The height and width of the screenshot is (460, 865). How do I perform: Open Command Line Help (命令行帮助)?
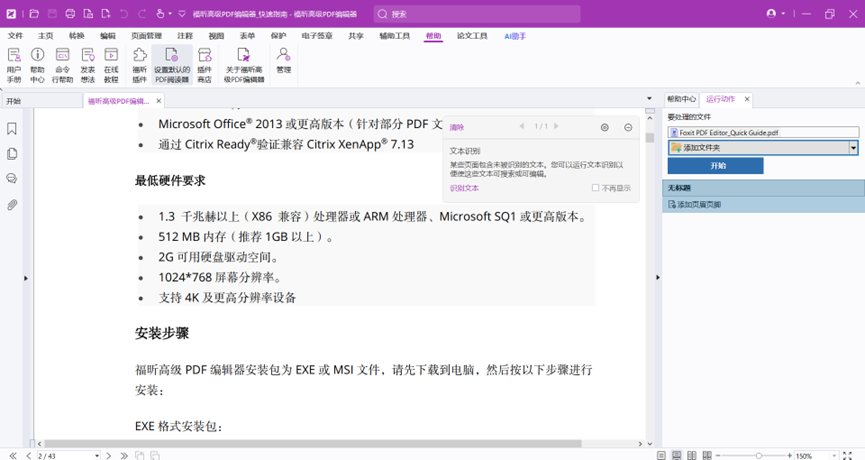(62, 65)
